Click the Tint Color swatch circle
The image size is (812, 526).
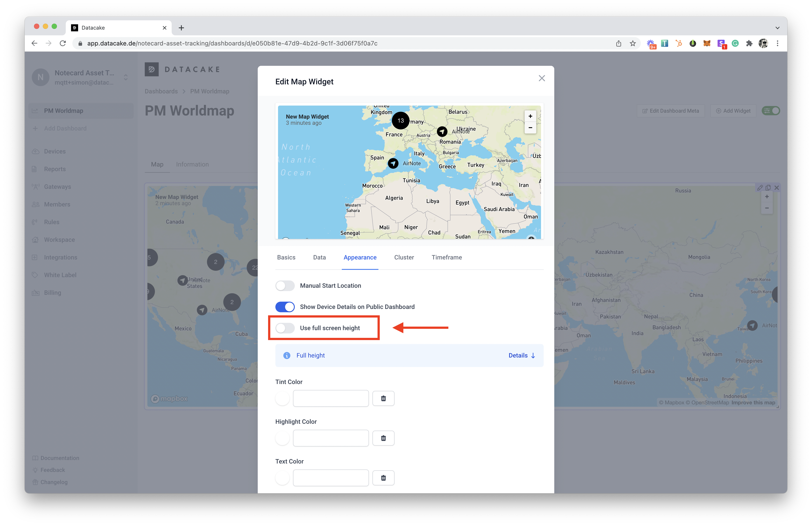[x=282, y=398]
